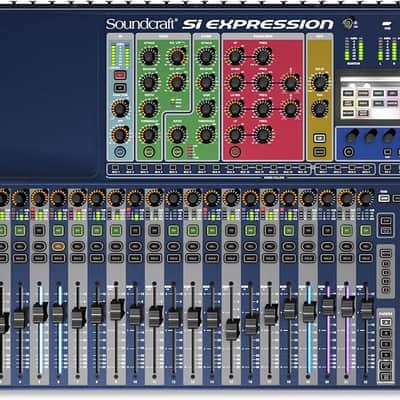400x400 pixels.
Task: Click the EQ HF gain knob in red section
Action: pyautogui.click(x=235, y=56)
